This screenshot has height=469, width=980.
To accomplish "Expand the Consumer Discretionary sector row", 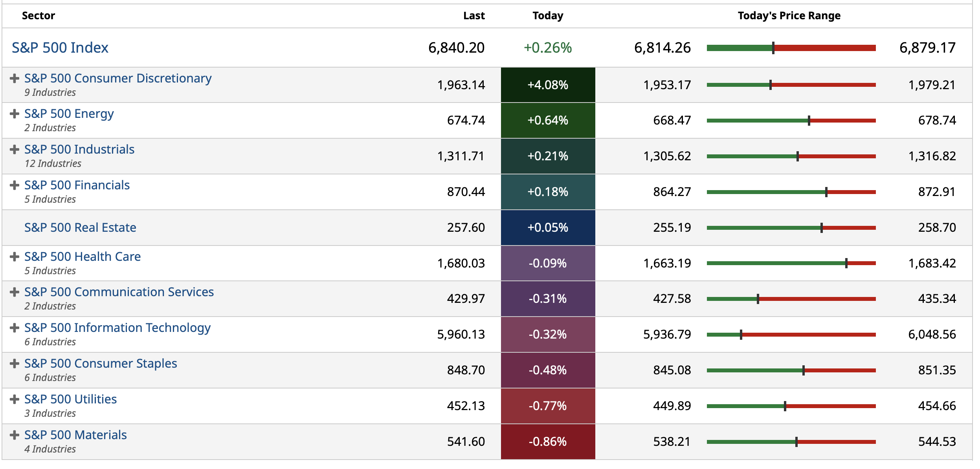I will click(x=15, y=79).
